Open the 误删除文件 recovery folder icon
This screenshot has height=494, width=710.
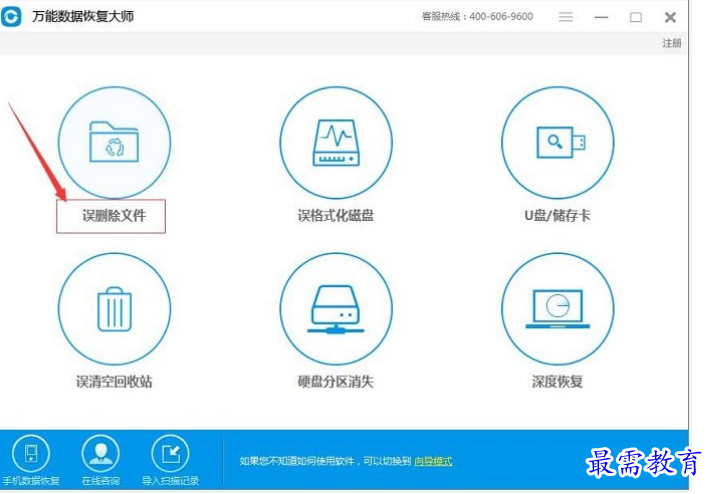[114, 143]
